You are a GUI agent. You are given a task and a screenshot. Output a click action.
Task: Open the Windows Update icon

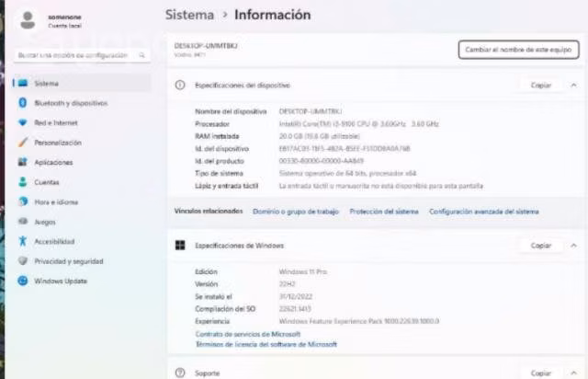coord(23,281)
